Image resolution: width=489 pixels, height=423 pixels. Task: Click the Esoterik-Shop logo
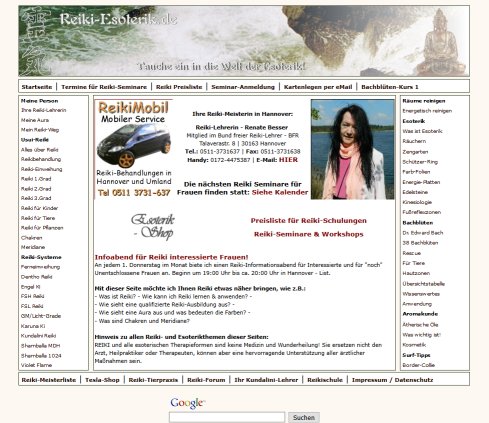(153, 227)
